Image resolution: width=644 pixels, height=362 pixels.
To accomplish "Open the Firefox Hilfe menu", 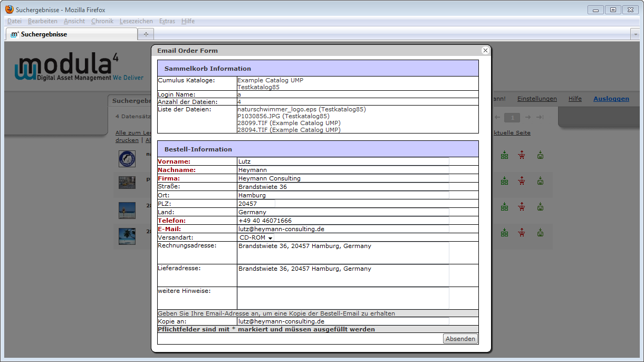I will pos(188,21).
